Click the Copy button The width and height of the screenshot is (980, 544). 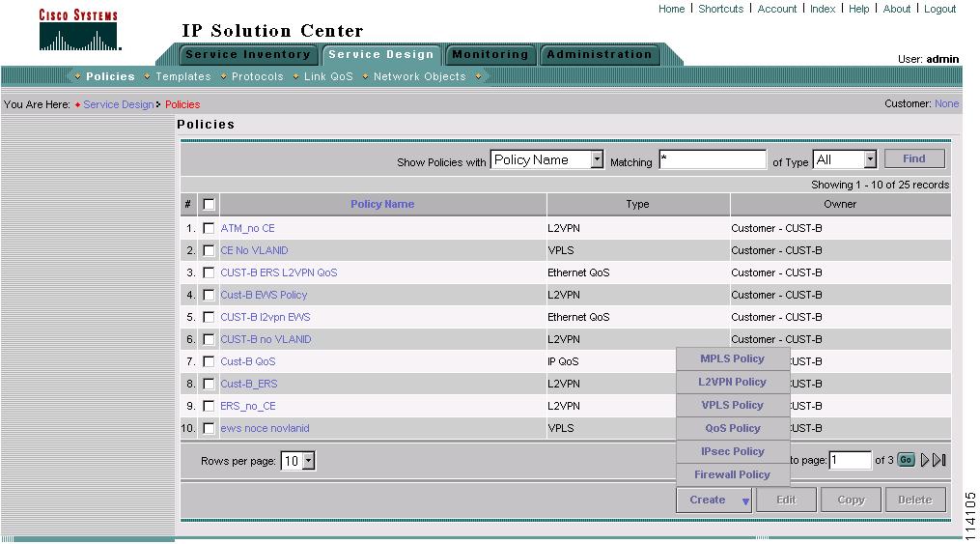click(851, 501)
